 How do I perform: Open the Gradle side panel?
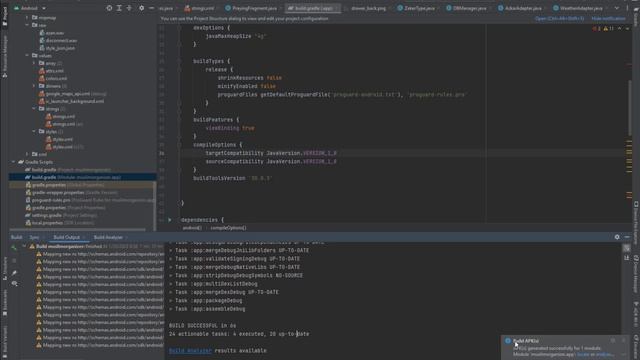tap(636, 16)
